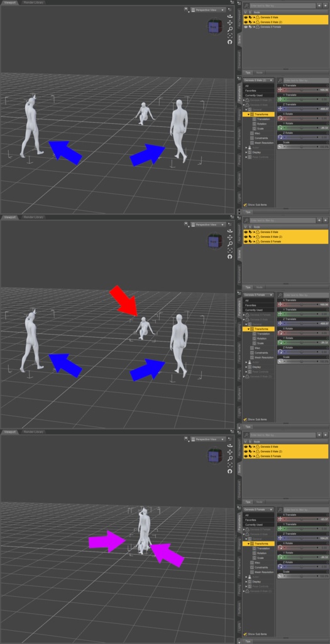Image resolution: width=330 pixels, height=644 pixels.
Task: Click Z Rotate circular icon in middle screenshot
Action: click(280, 352)
